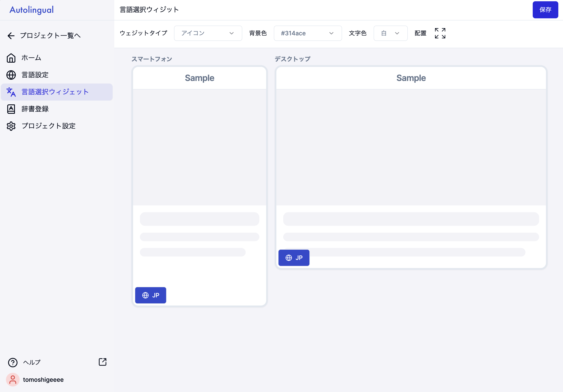Open the 背景色 dropdown chevron
The image size is (563, 392).
coord(332,33)
